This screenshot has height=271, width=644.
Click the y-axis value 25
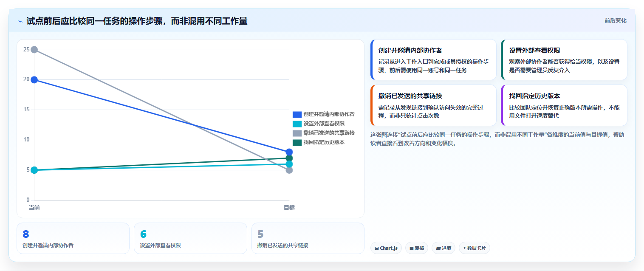point(26,50)
